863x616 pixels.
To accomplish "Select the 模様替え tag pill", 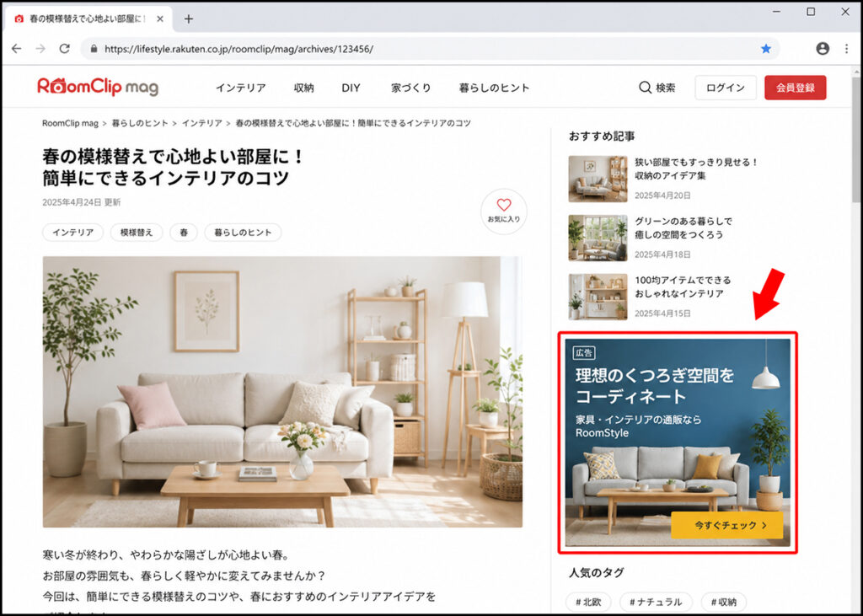I will 137,233.
